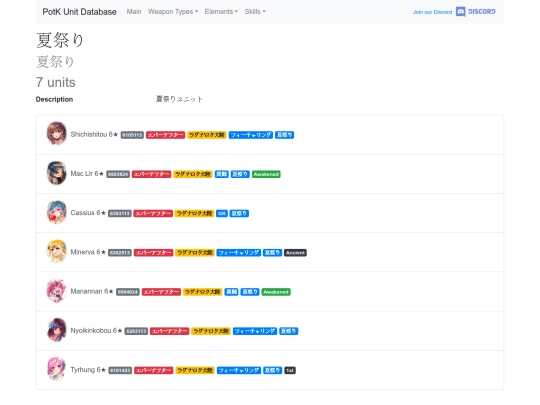Click Minerva avatar icon
The width and height of the screenshot is (540, 405).
pyautogui.click(x=56, y=251)
